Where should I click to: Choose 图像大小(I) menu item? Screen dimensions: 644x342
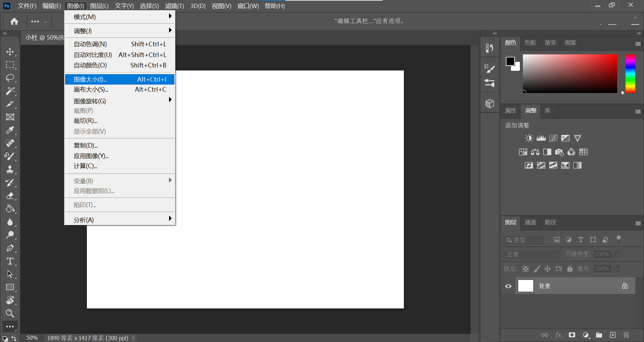tap(120, 79)
